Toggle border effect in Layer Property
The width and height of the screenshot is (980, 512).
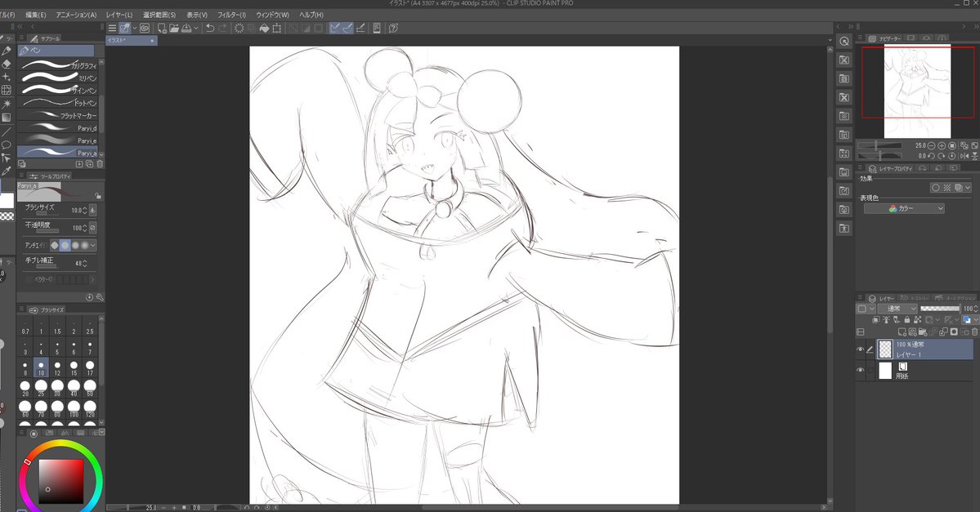coord(936,187)
